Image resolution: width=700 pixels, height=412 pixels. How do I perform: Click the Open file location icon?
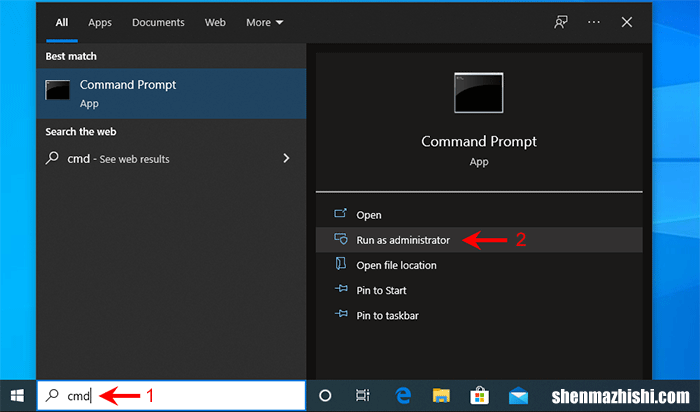341,264
